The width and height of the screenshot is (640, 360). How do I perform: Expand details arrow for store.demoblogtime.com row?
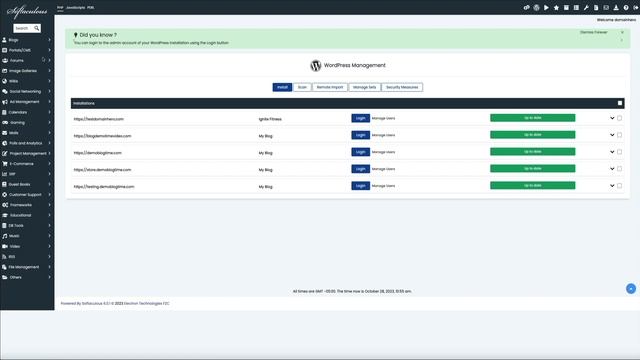[612, 169]
